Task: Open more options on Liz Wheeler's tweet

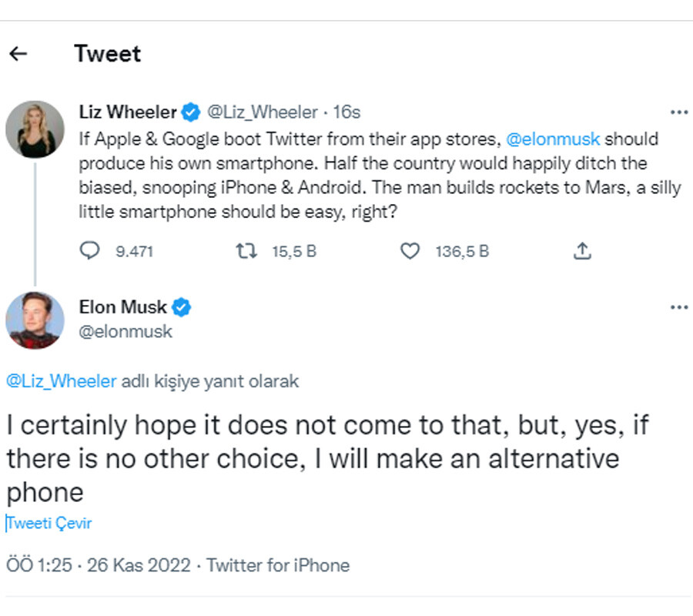Action: coord(680,112)
